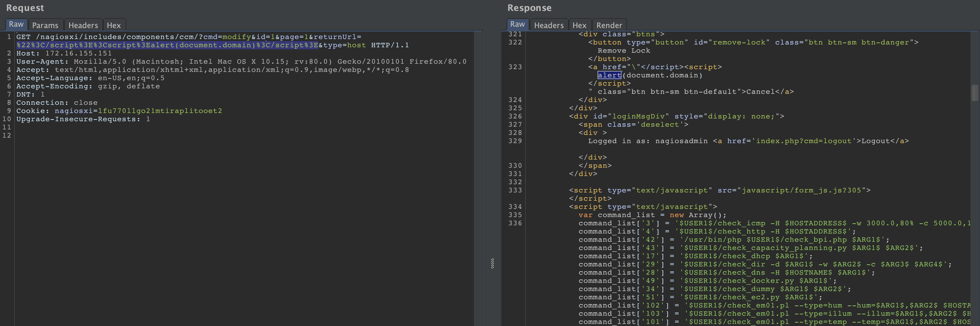The height and width of the screenshot is (326, 980).
Task: Switch to the Request Raw tab
Action: [16, 24]
